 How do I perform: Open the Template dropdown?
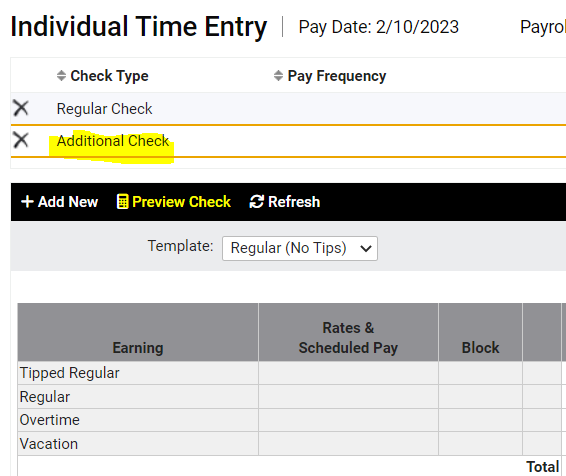pos(300,248)
